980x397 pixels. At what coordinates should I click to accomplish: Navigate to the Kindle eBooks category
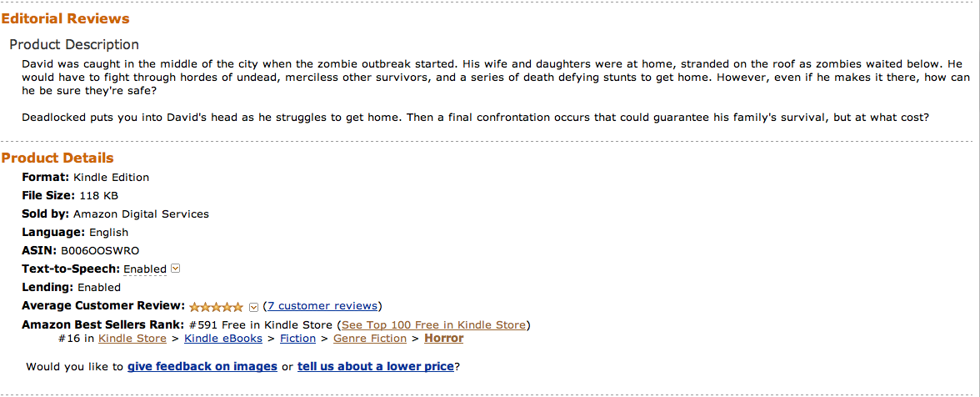[223, 339]
